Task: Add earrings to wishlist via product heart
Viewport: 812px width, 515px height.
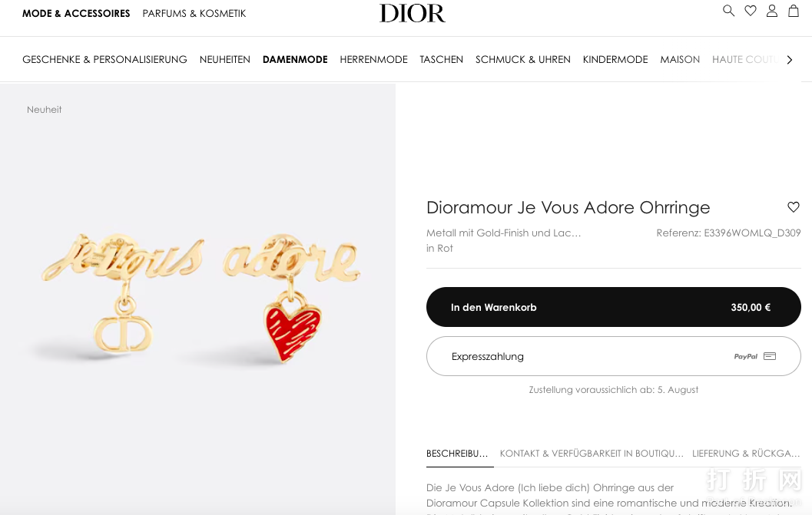Action: pyautogui.click(x=794, y=207)
